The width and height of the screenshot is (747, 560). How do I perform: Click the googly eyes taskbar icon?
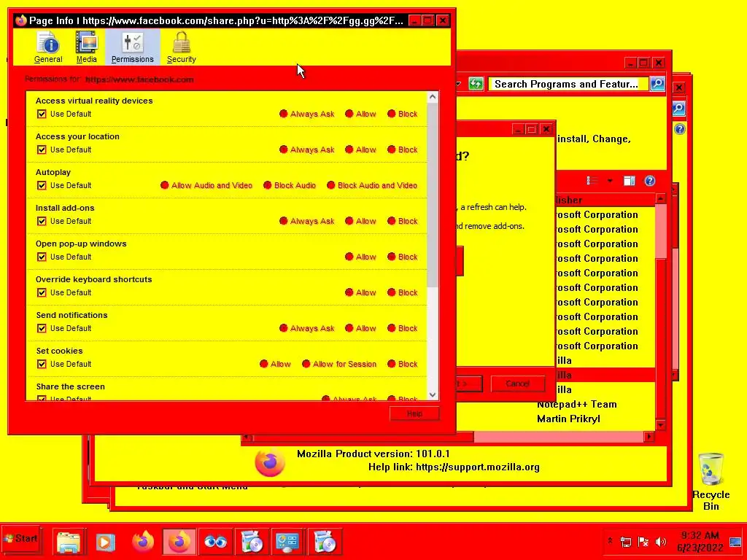point(215,542)
